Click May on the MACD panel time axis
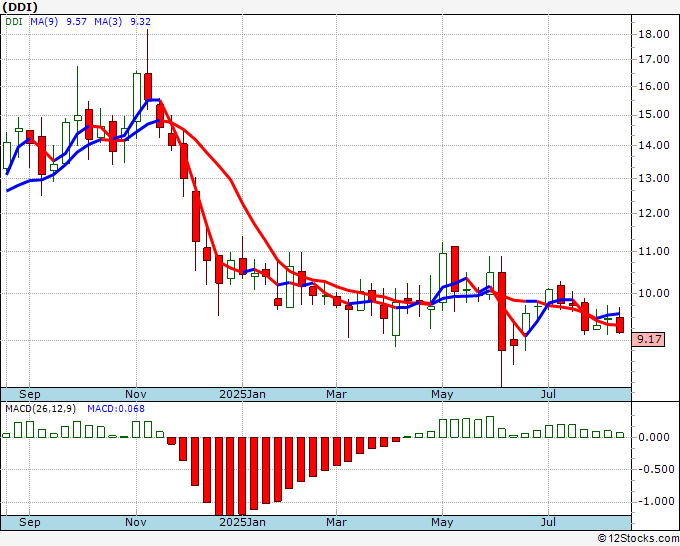This screenshot has width=680, height=546. (442, 522)
